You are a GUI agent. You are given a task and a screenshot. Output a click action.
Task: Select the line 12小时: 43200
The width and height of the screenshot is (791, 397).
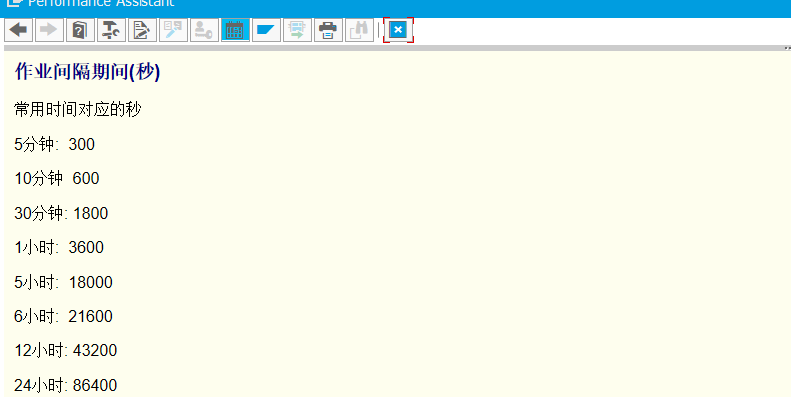[x=66, y=350]
